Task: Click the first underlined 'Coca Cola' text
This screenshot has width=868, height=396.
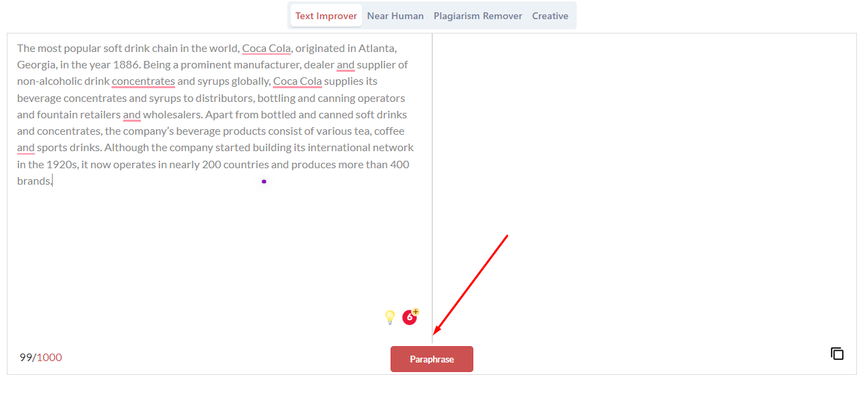Action: [x=267, y=49]
